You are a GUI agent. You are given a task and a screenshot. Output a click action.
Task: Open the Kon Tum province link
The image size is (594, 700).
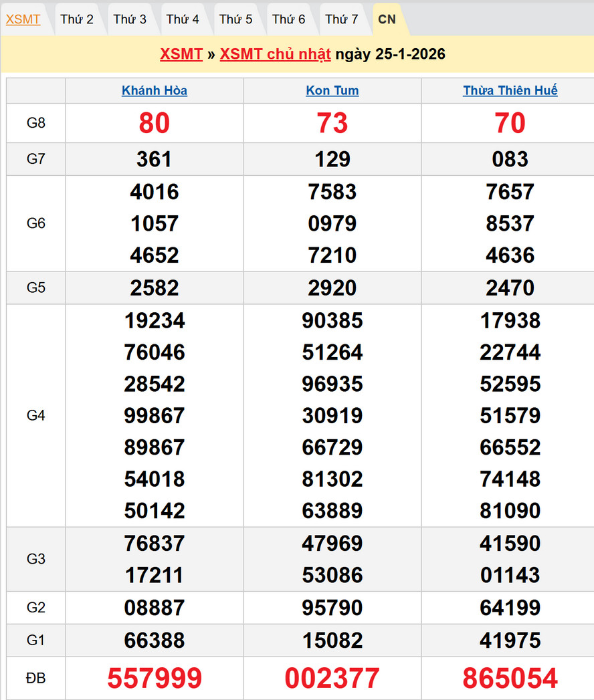pos(332,91)
